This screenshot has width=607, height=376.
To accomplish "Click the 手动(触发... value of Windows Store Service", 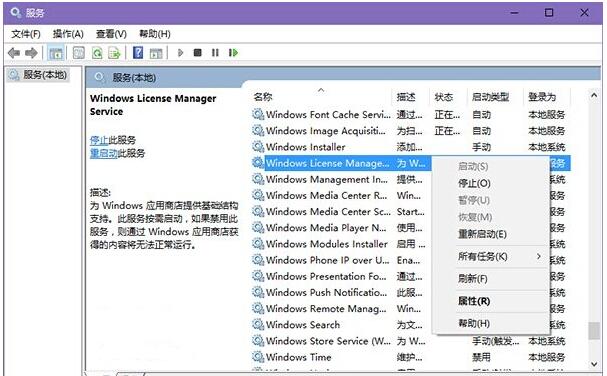I will pyautogui.click(x=496, y=341).
